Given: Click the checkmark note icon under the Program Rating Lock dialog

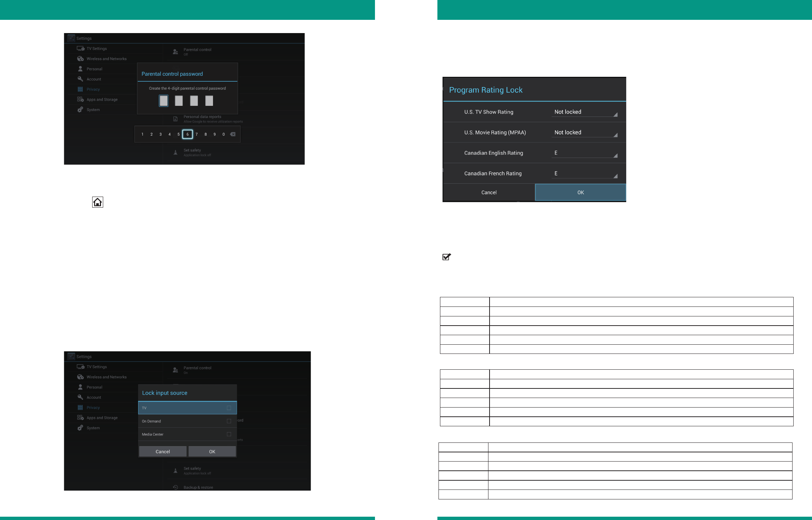Looking at the screenshot, I should pos(447,257).
